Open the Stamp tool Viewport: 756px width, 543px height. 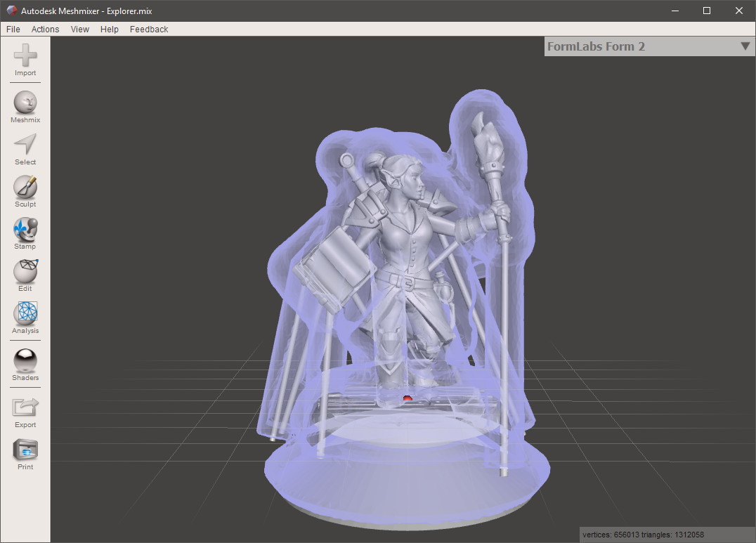point(25,230)
